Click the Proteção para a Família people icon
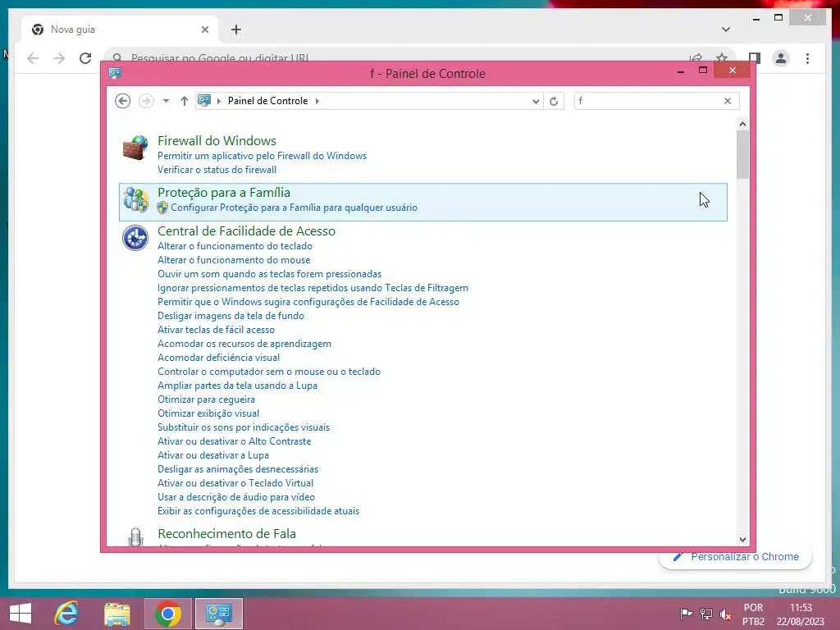Viewport: 840px width, 630px height. [135, 199]
